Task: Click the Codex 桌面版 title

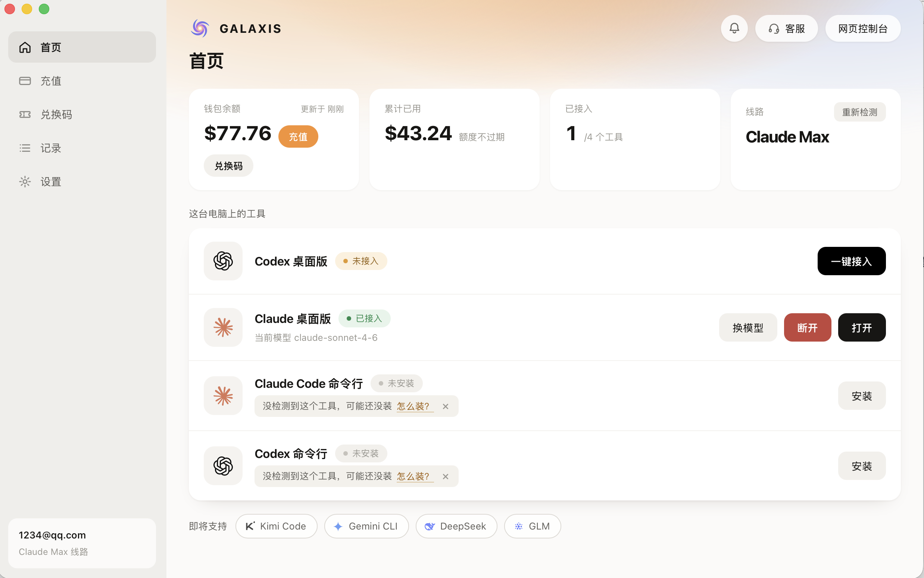Action: coord(291,261)
